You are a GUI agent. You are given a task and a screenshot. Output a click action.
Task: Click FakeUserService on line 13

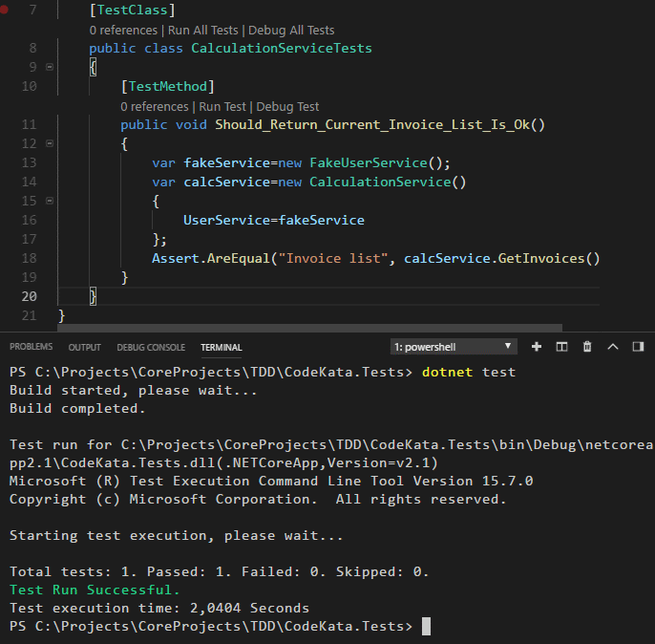[369, 162]
